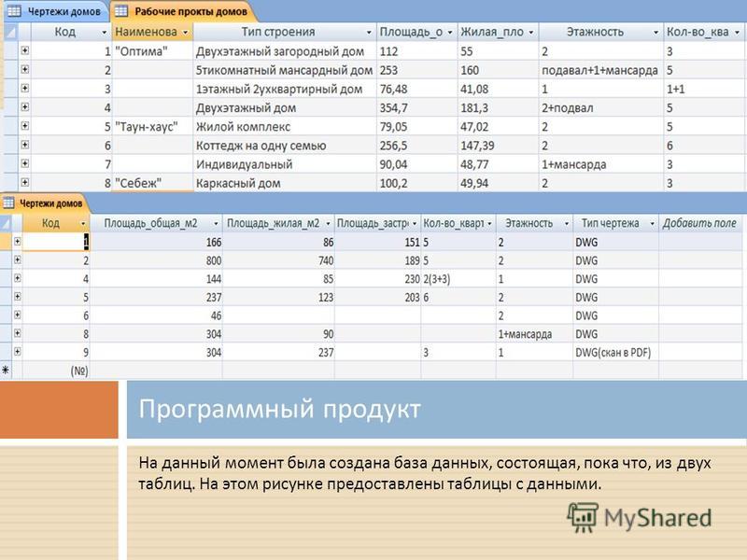Open the Площадь_жилая_м2 column dropdown
Viewport: 747px width, 560px height.
[x=328, y=223]
